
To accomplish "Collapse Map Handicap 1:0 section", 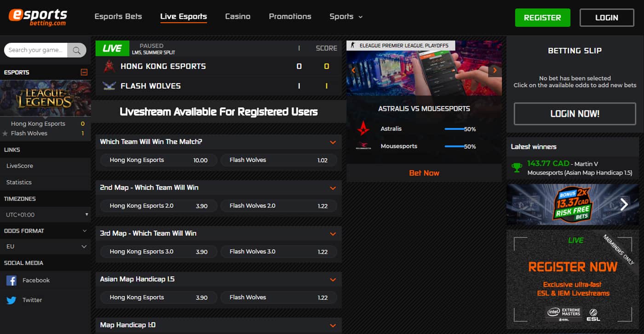I will pos(333,326).
